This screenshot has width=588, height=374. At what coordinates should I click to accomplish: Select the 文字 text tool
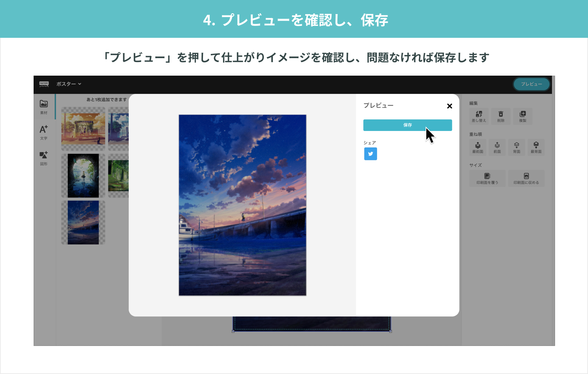[x=44, y=133]
